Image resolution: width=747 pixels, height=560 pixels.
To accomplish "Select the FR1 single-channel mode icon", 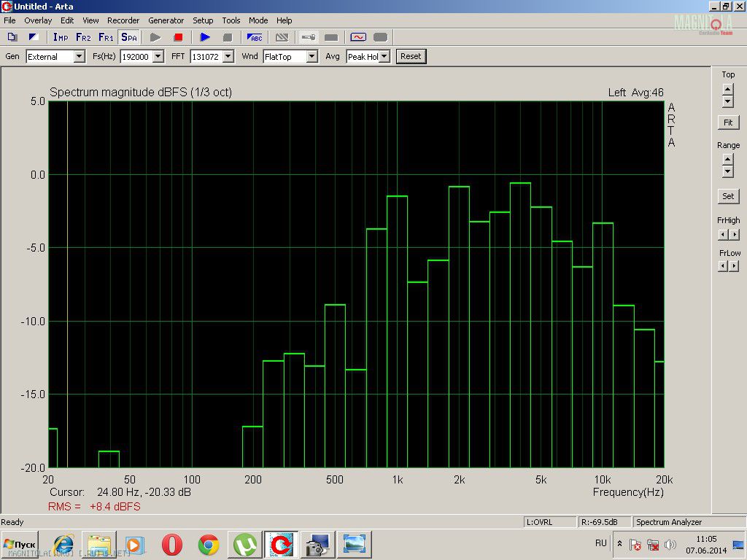I will (x=106, y=37).
